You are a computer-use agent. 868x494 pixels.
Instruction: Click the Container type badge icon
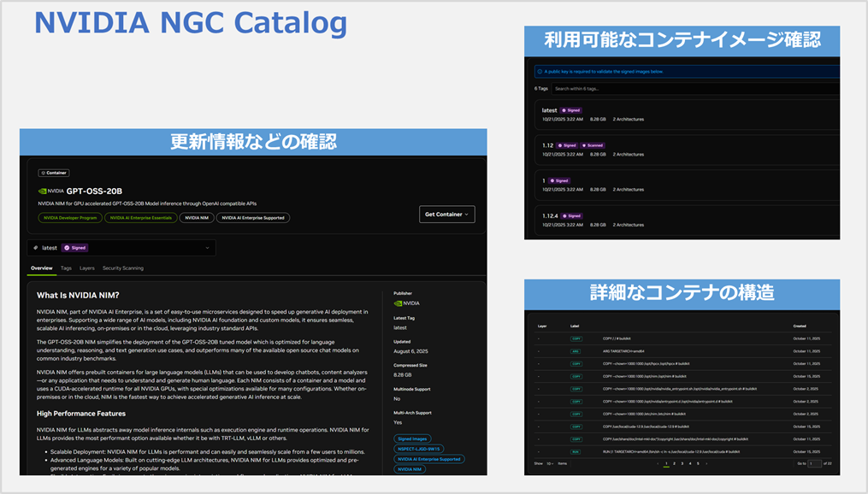click(43, 173)
